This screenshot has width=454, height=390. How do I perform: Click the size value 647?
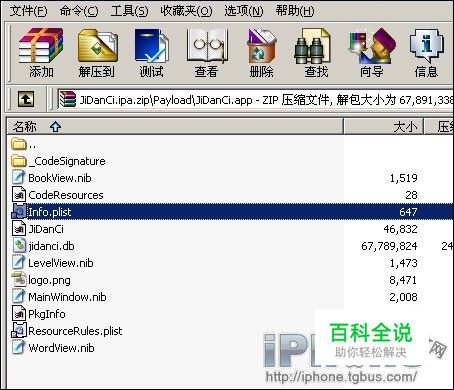coord(408,212)
